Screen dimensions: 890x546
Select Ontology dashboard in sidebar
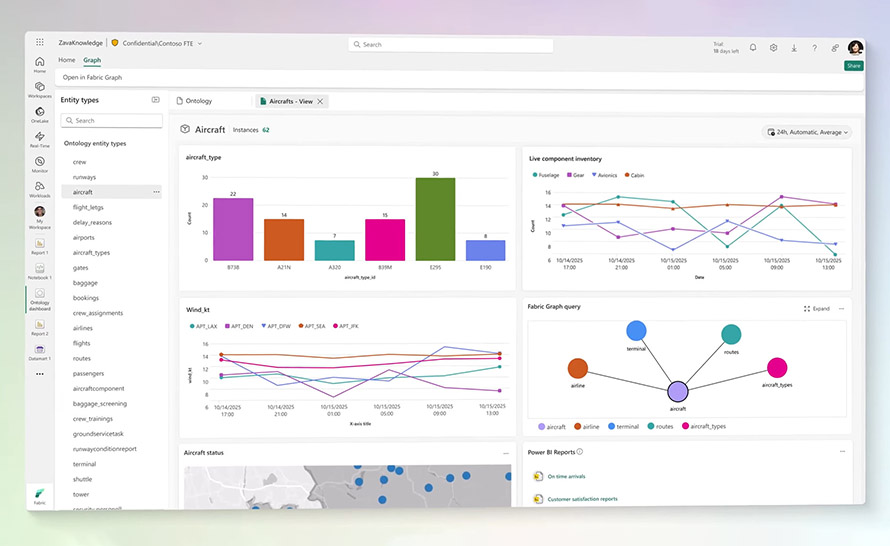(40, 299)
